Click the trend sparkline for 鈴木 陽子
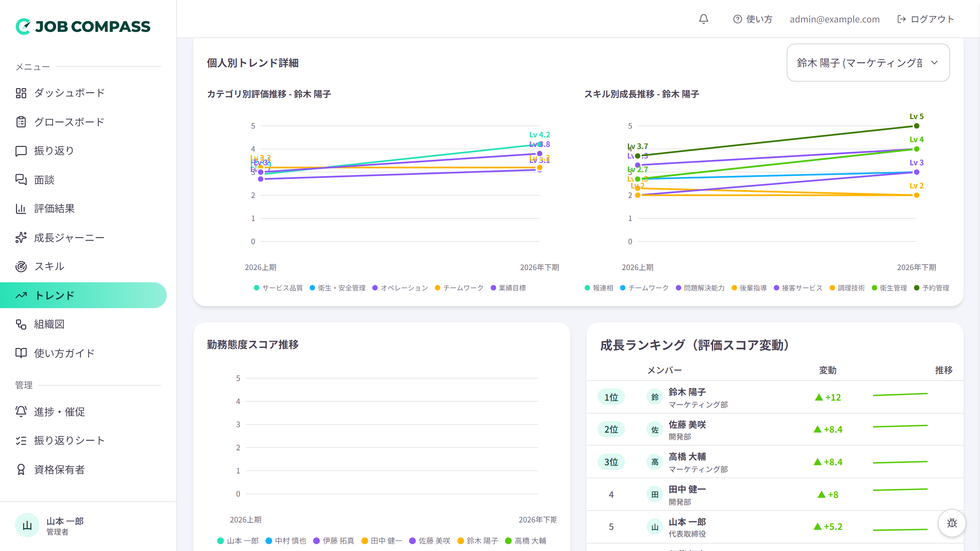The image size is (980, 551). click(900, 395)
